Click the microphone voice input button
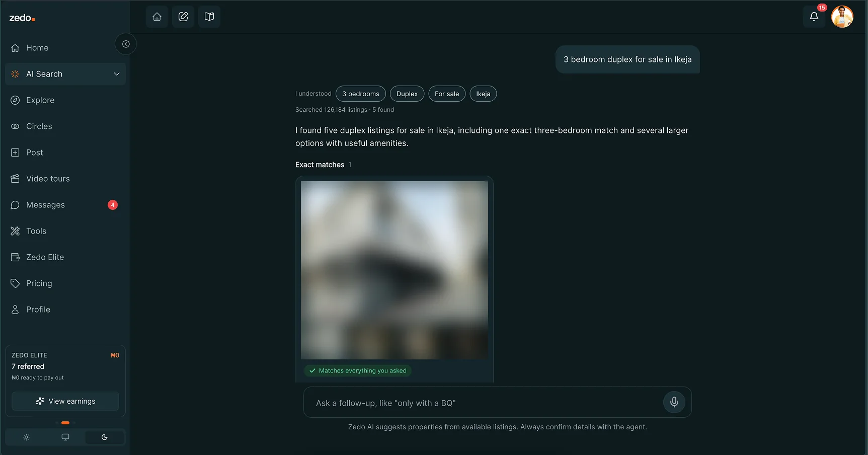 [674, 402]
